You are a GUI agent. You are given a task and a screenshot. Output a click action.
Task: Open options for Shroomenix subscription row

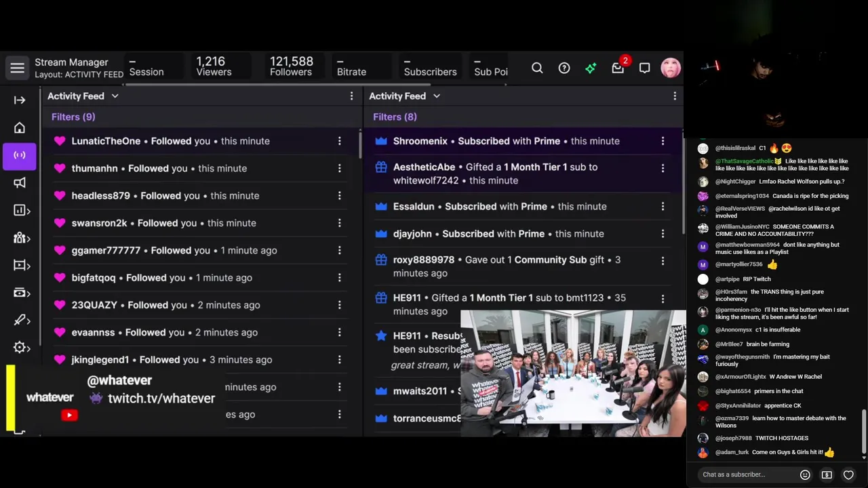[663, 141]
